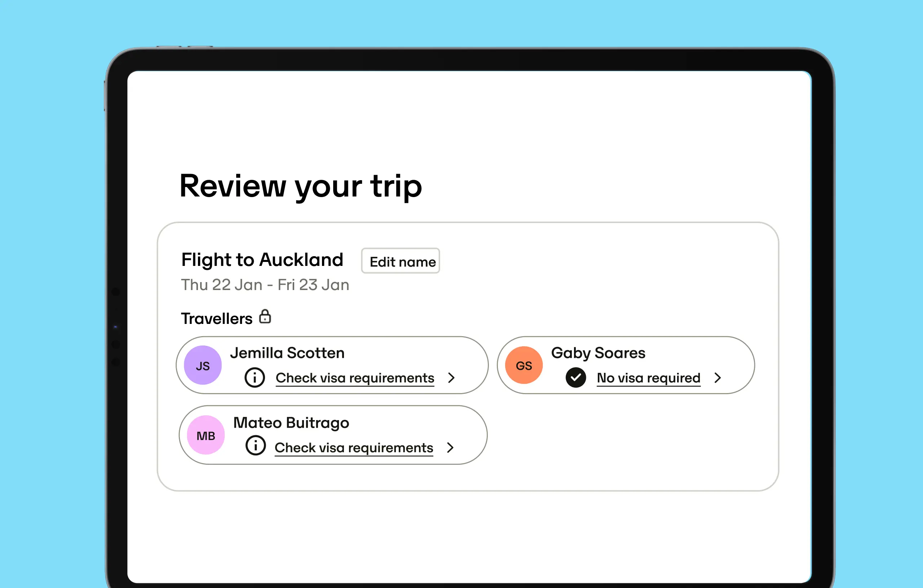Click the Travellers section heading
This screenshot has width=923, height=588.
click(x=217, y=319)
